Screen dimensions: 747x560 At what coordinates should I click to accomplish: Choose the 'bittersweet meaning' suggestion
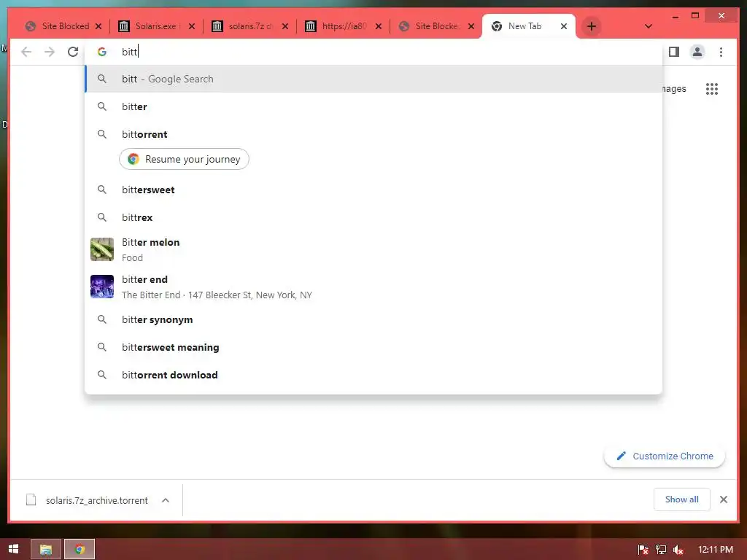click(x=373, y=347)
